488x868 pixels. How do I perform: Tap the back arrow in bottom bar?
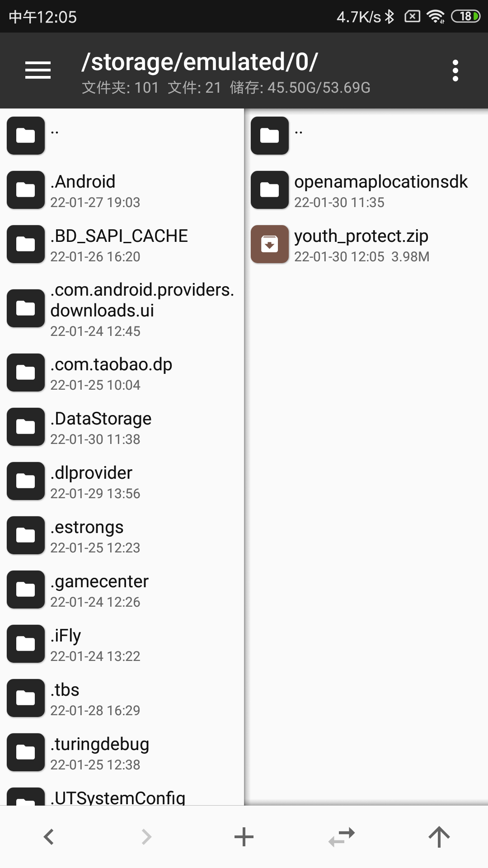[49, 837]
